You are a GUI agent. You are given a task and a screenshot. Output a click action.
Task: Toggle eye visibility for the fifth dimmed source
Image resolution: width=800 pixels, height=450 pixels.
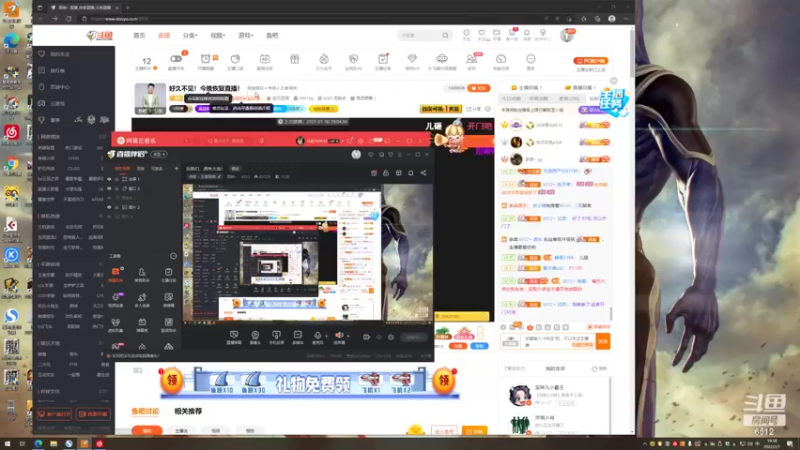(x=109, y=216)
